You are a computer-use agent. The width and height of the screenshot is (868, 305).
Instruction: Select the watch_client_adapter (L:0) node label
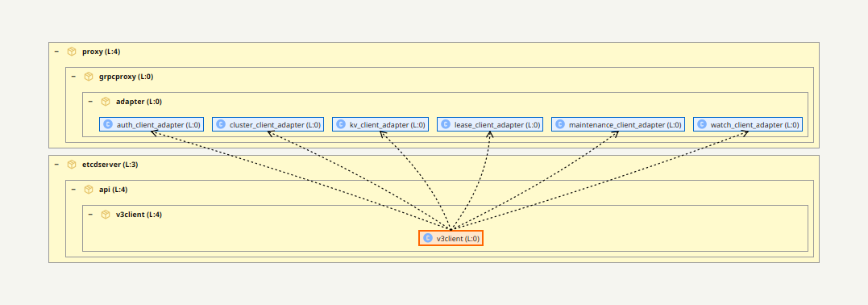755,125
